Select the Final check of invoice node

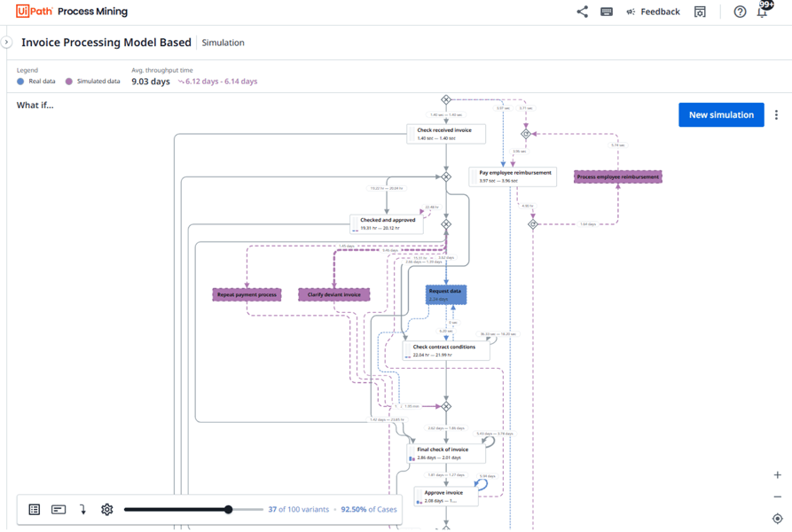[x=446, y=453]
